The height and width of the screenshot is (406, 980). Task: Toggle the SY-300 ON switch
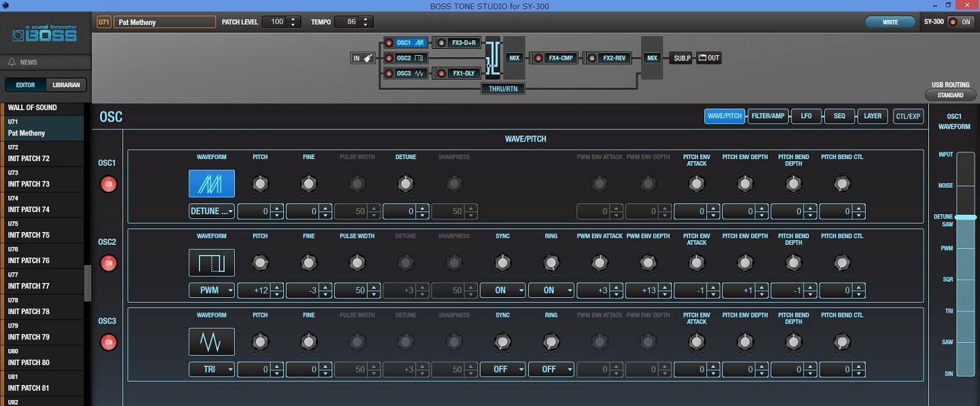961,22
